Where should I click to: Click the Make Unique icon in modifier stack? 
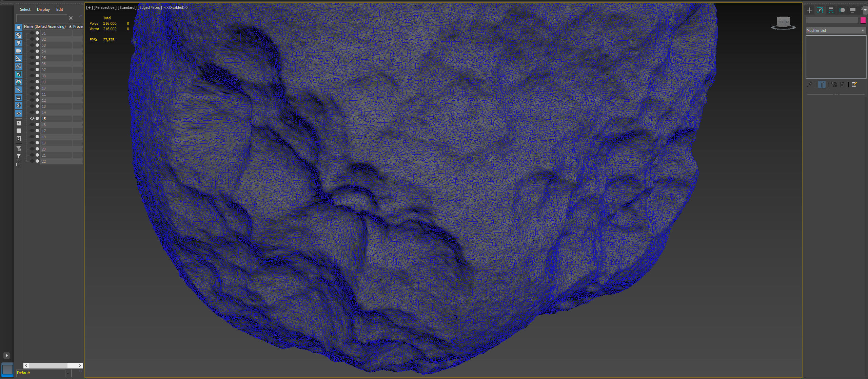(834, 84)
